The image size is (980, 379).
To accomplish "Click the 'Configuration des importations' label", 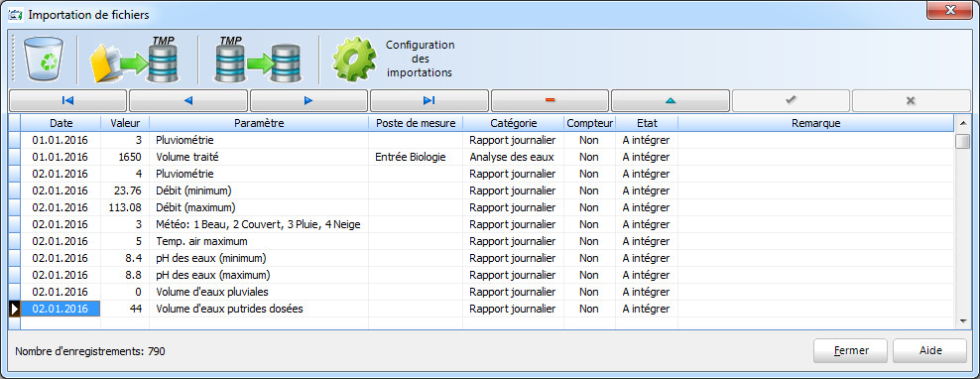I will [420, 59].
